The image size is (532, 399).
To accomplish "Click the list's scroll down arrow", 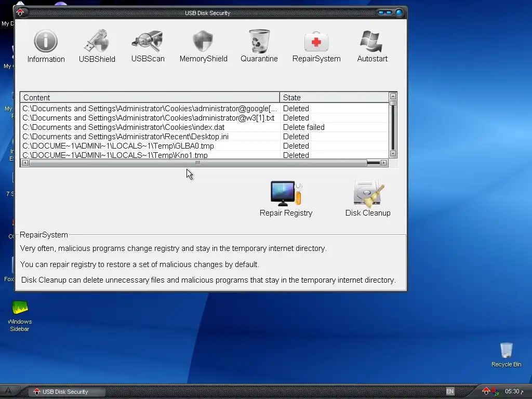I will 393,154.
